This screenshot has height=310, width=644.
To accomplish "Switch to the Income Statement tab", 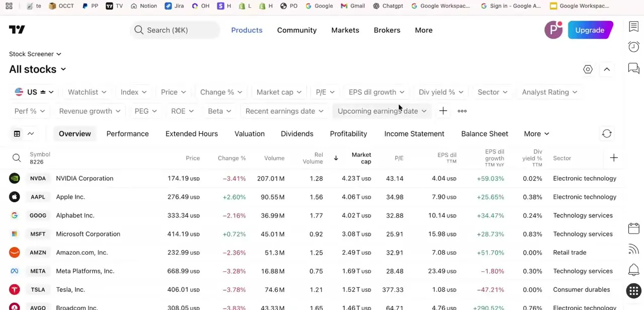I will coord(414,134).
